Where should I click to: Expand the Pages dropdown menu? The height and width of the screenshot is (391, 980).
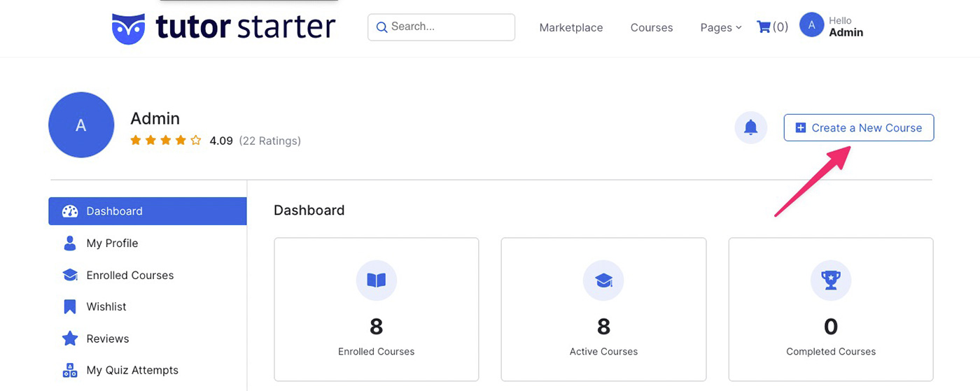coord(720,28)
